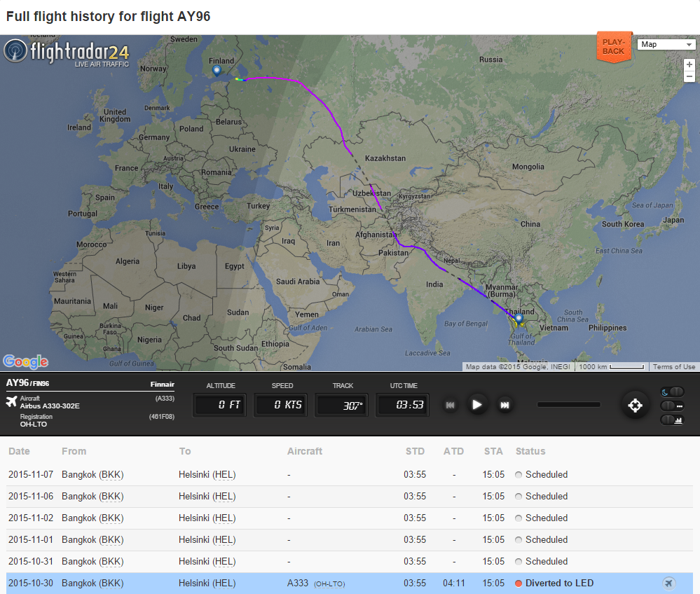Click the playback progress slider
Viewport: 700px width, 594px height.
pos(568,405)
